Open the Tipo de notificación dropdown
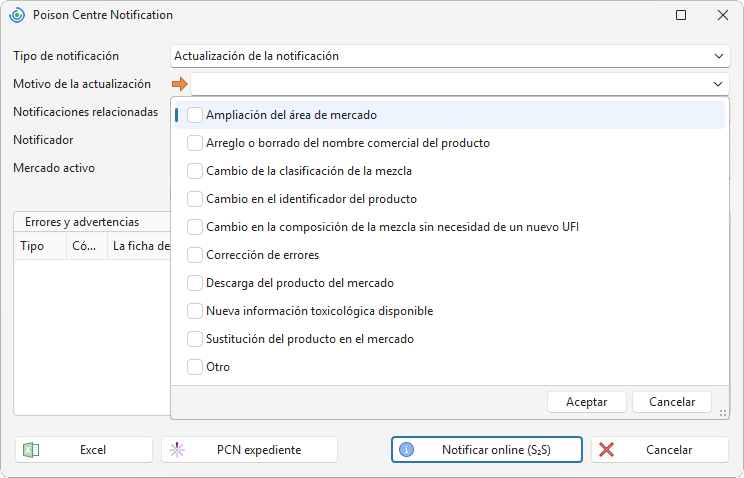This screenshot has height=478, width=744. 450,56
